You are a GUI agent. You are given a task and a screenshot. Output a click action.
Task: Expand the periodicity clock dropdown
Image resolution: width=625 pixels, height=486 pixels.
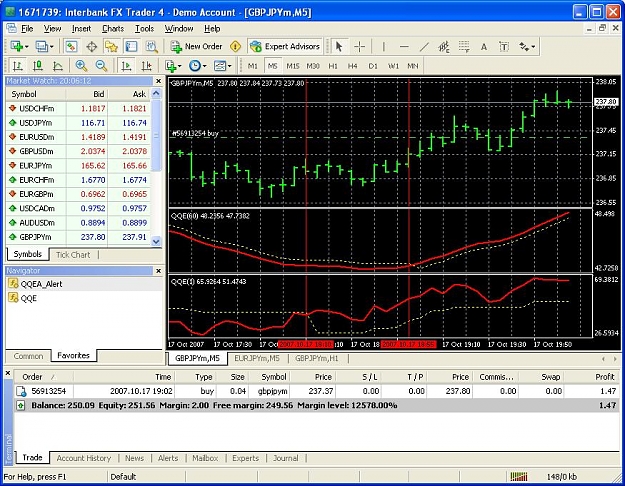click(x=204, y=66)
